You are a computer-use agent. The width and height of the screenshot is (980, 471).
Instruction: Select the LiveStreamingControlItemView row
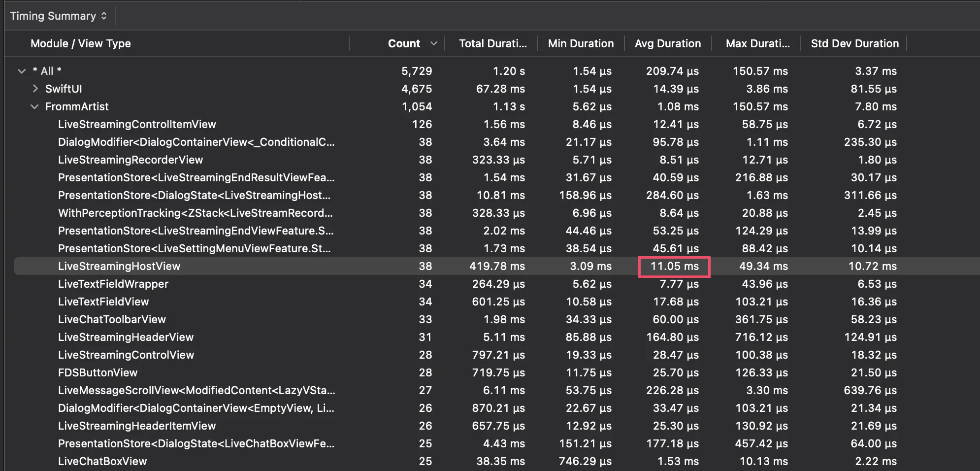click(496, 124)
